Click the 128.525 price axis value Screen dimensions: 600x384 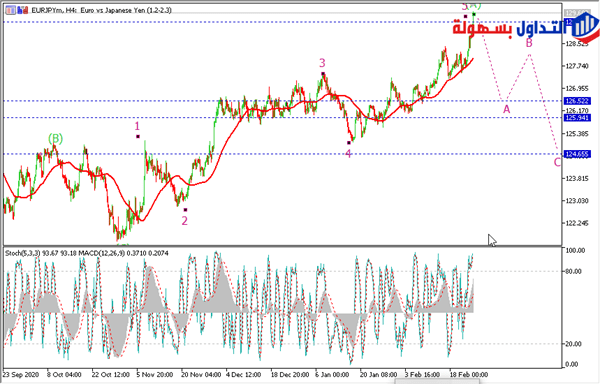[577, 44]
